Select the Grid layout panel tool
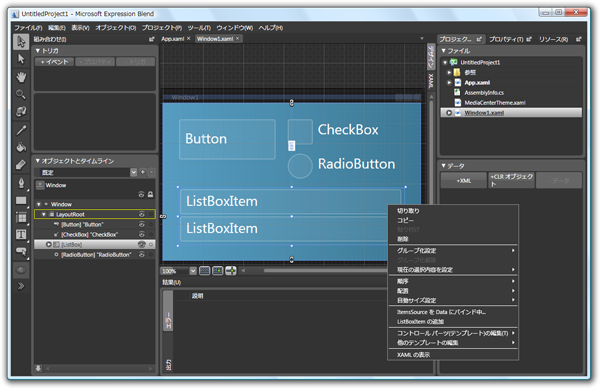 coord(21,218)
